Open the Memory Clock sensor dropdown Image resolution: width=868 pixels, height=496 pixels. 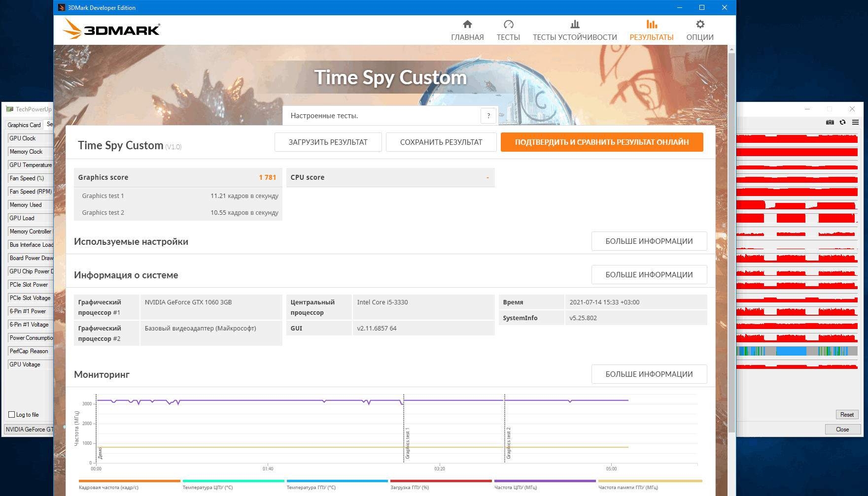(30, 152)
